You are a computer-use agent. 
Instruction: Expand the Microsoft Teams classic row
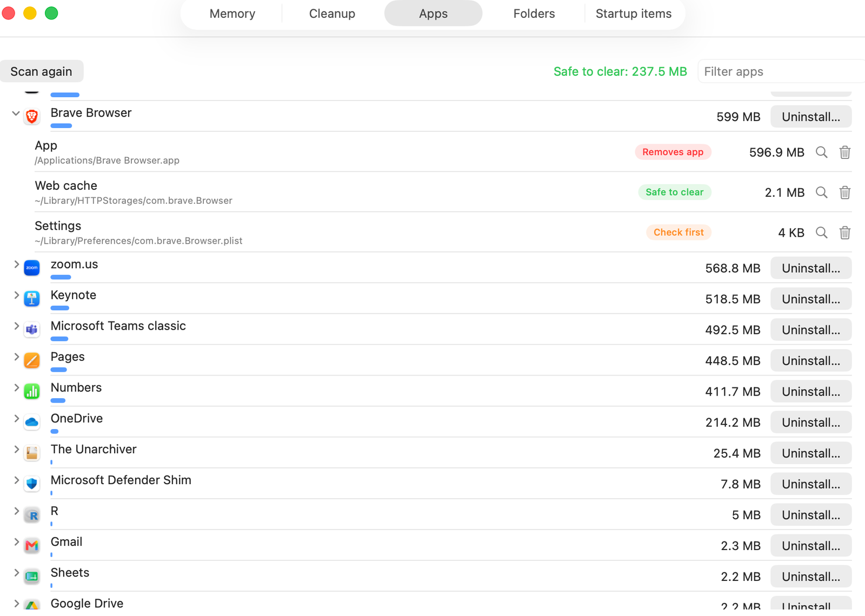[16, 326]
